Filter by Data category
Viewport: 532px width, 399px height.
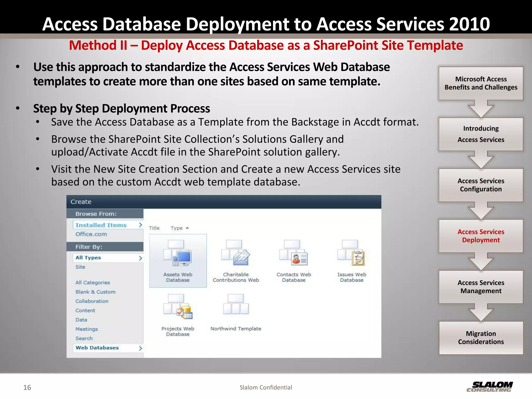(x=81, y=320)
